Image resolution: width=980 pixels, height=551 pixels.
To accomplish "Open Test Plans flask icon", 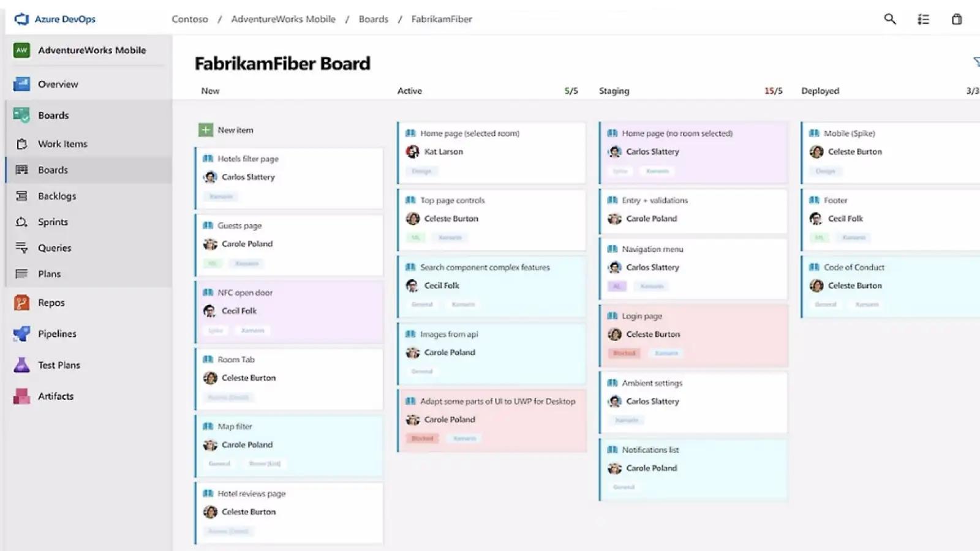I will [x=21, y=365].
